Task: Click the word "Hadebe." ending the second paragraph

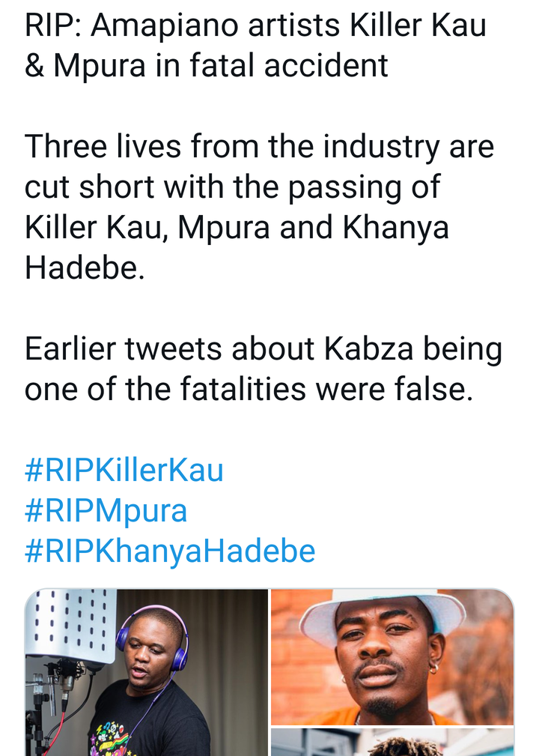Action: 85,268
